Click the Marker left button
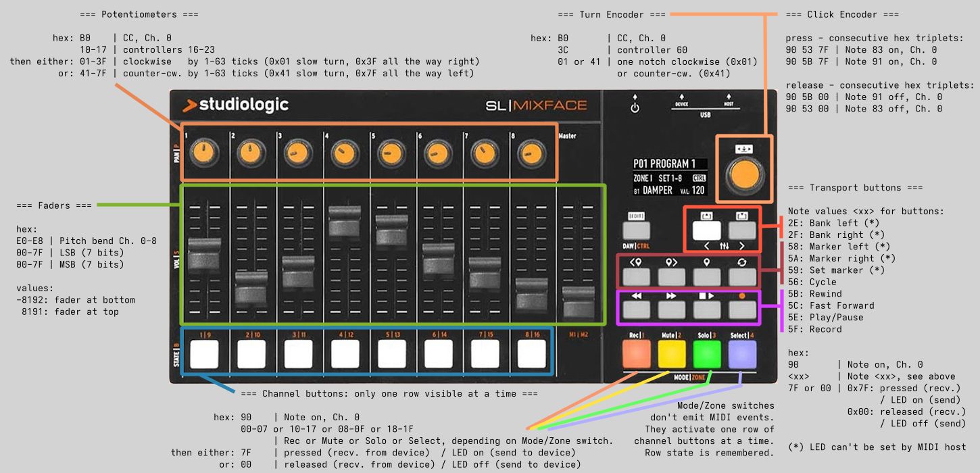 click(635, 276)
